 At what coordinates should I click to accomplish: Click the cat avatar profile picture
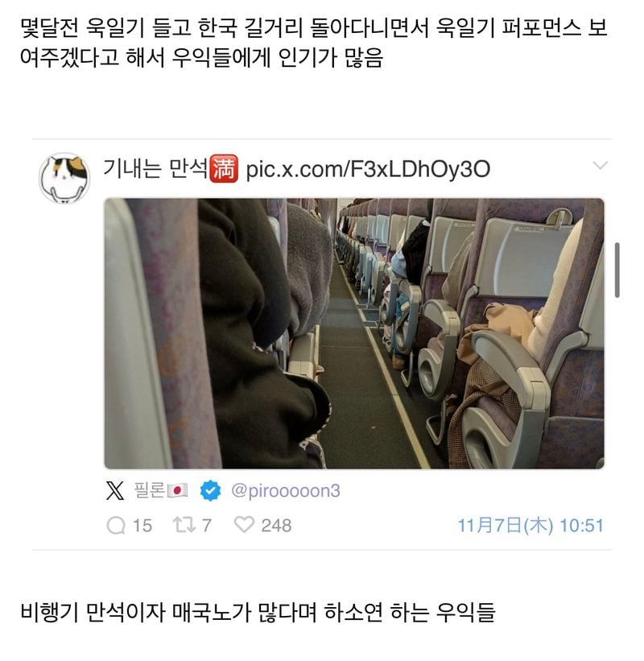click(x=64, y=178)
